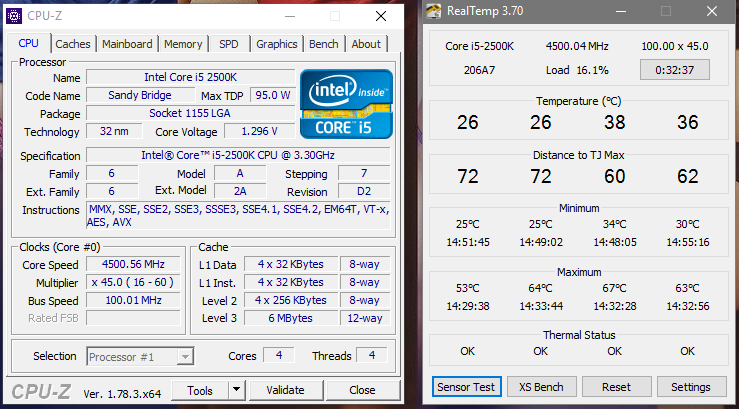Click the 100.00 x 45.0 multiplier text

675,46
